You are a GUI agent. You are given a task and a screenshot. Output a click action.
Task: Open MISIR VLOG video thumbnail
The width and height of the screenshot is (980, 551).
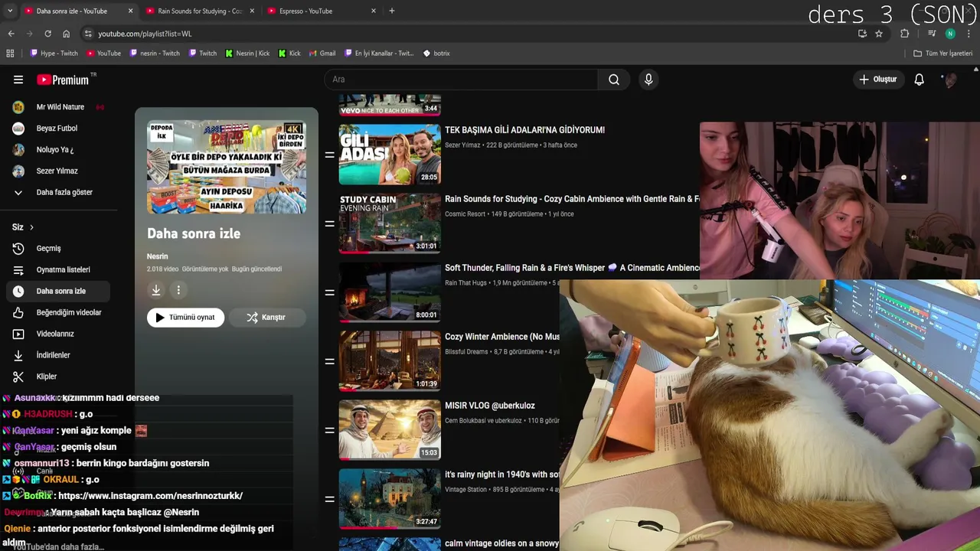[390, 430]
